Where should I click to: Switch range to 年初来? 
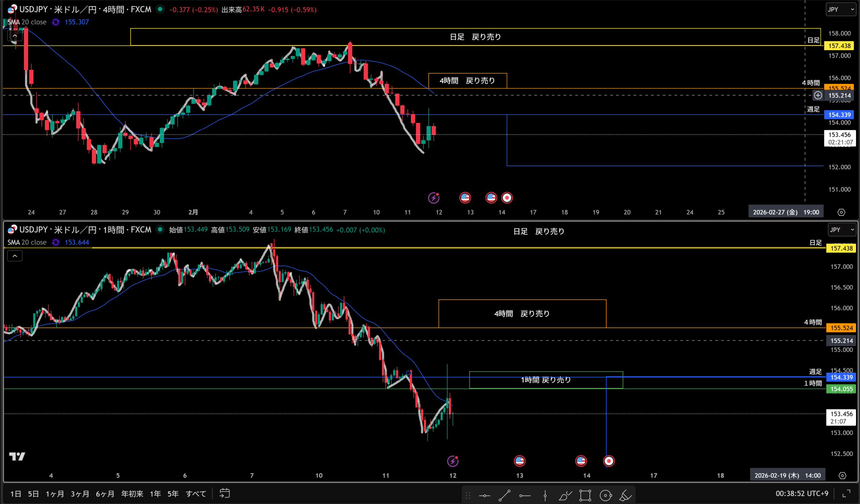click(132, 494)
